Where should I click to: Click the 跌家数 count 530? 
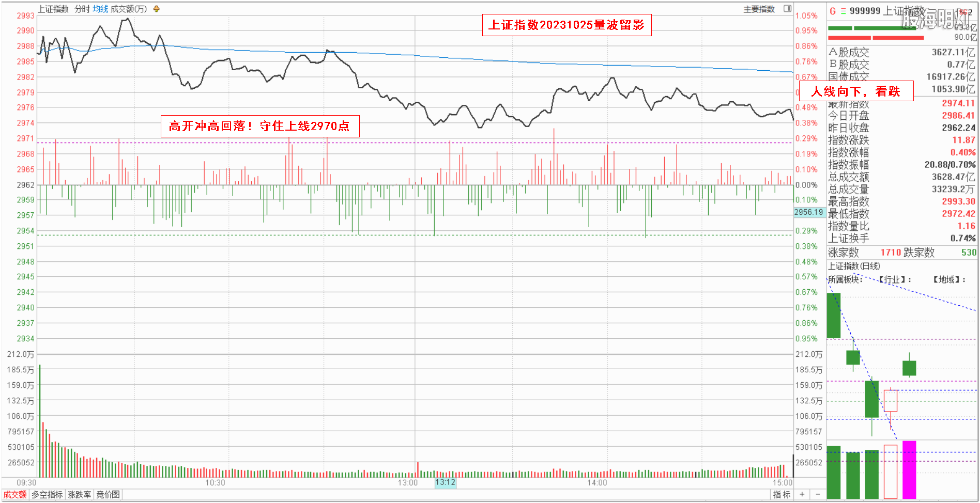pyautogui.click(x=969, y=253)
